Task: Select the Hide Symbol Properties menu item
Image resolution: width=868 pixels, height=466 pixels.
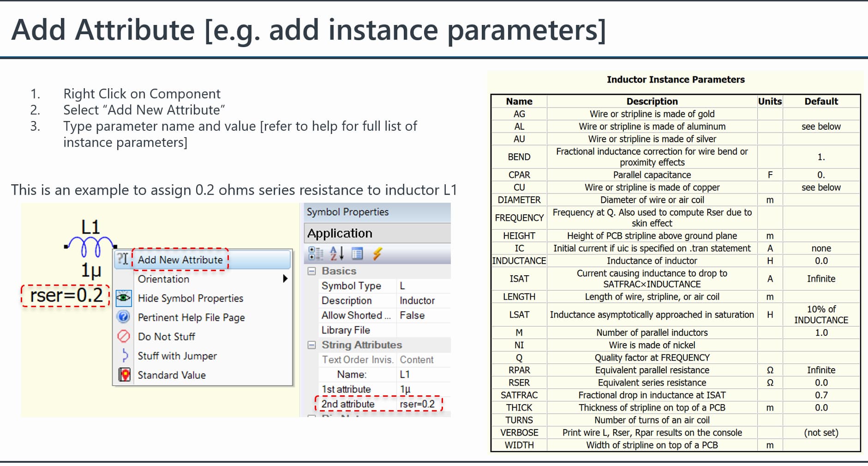Action: pyautogui.click(x=190, y=298)
